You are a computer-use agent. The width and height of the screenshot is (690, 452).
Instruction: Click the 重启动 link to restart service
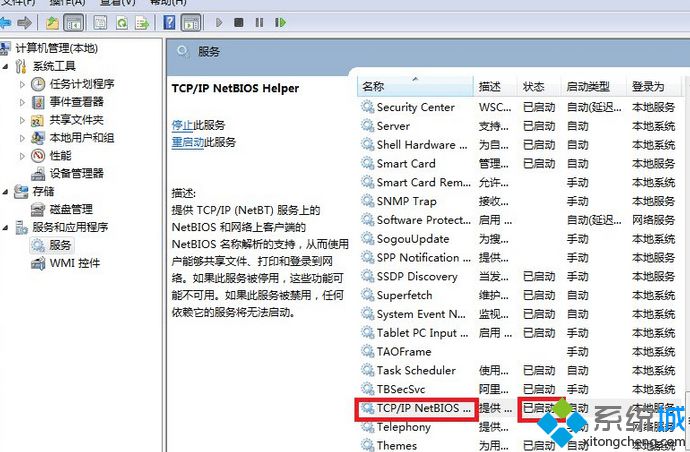[188, 143]
